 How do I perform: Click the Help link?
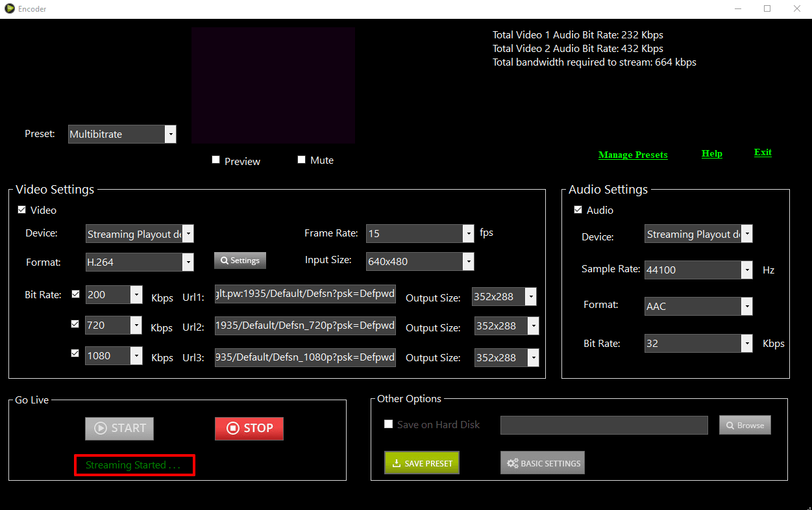tap(711, 153)
